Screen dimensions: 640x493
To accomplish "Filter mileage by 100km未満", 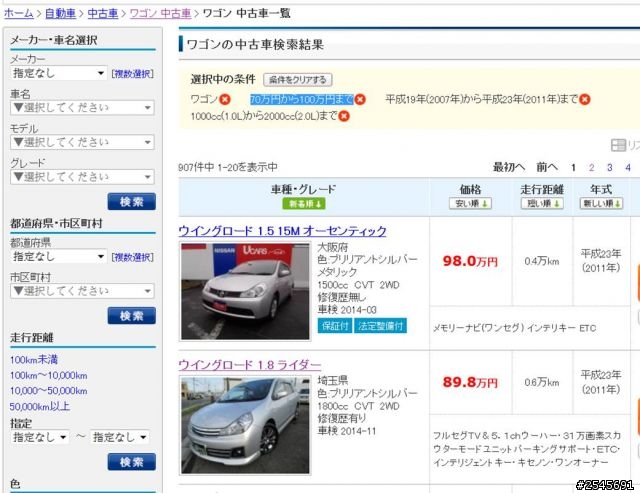I will tap(34, 360).
